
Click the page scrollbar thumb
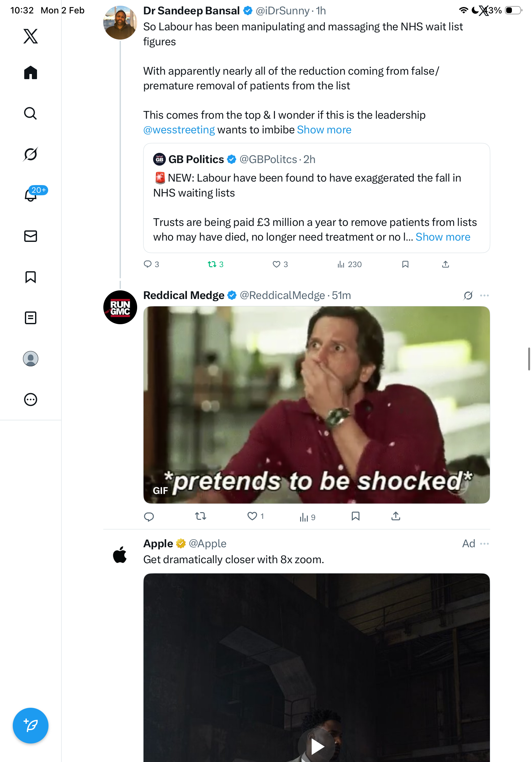coord(529,358)
